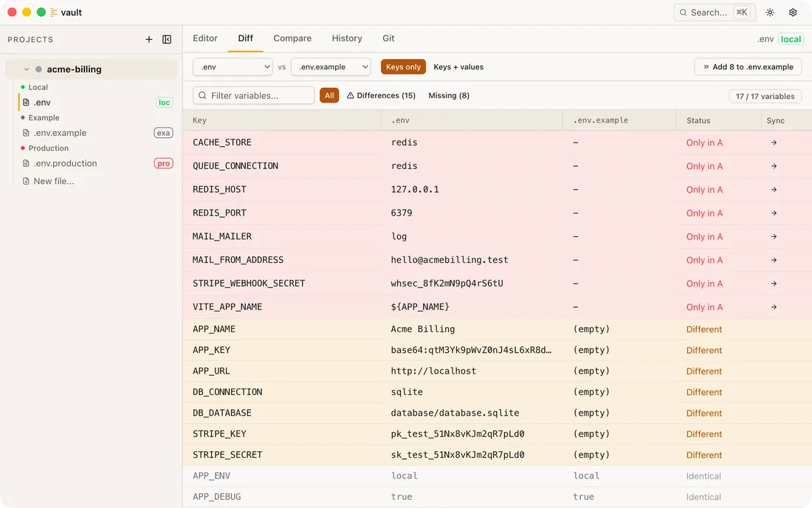Click Identical status in APP_ENV row
Image resolution: width=812 pixels, height=508 pixels.
[x=703, y=476]
